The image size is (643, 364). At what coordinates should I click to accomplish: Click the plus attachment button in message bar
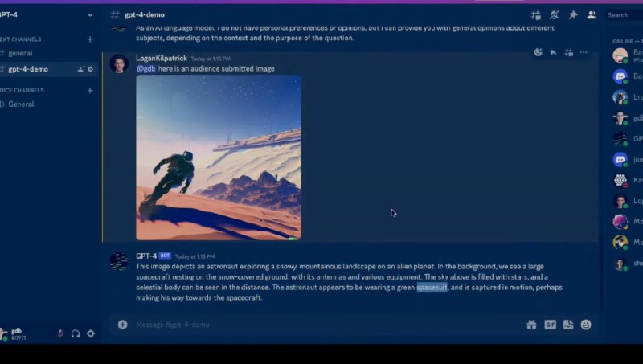[123, 325]
